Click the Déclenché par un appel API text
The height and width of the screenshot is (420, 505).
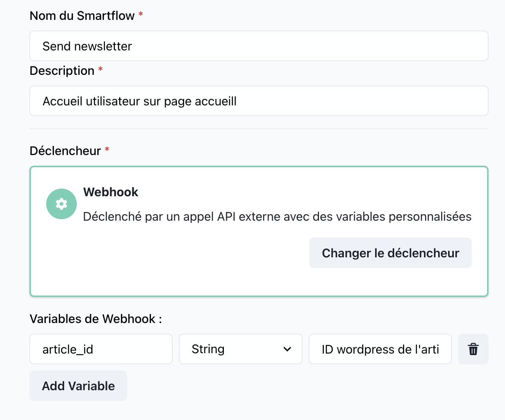click(277, 216)
